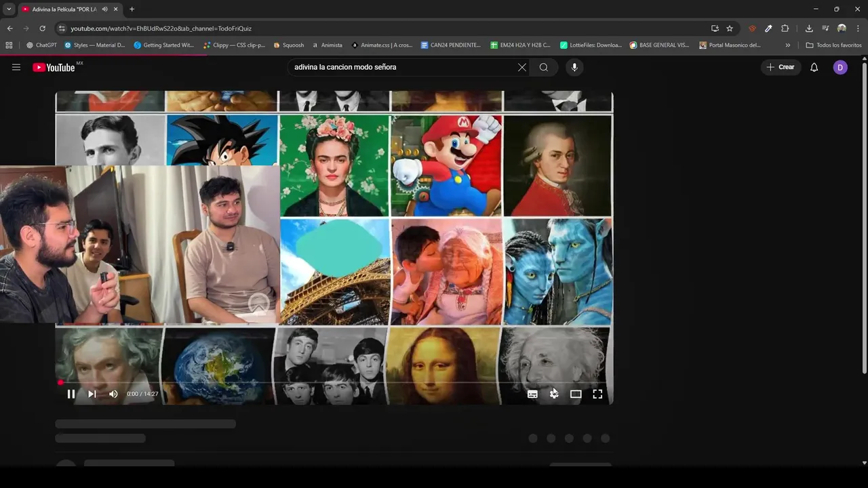The height and width of the screenshot is (488, 868).
Task: Open the Animista bookmark
Action: pyautogui.click(x=328, y=45)
